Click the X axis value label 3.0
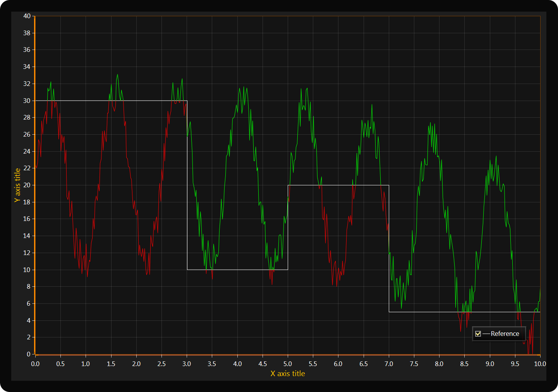This screenshot has width=558, height=392. point(187,364)
